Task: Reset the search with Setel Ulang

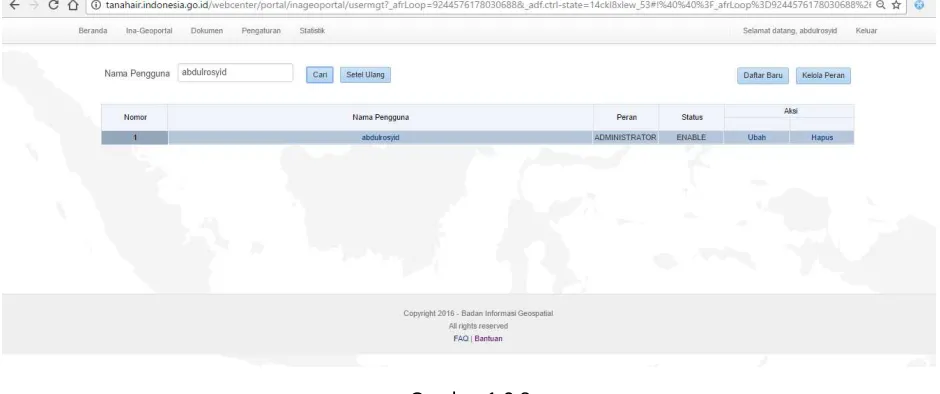Action: [365, 75]
